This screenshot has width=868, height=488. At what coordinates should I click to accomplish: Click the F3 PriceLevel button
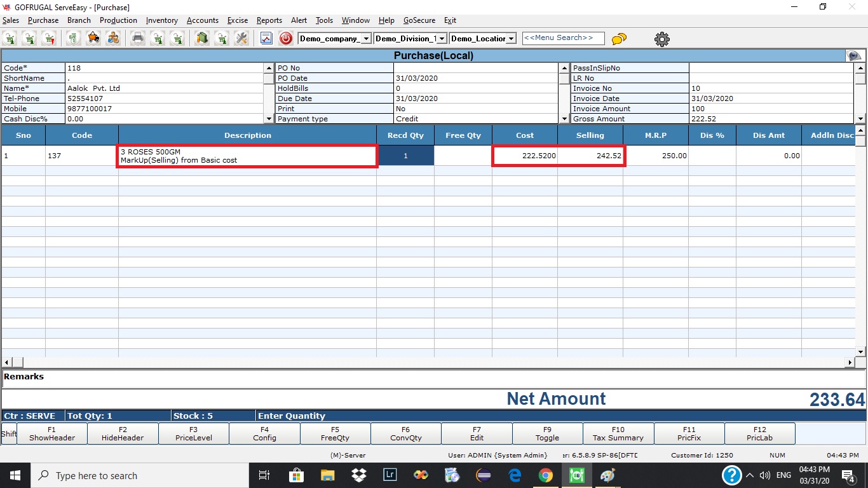click(x=194, y=434)
